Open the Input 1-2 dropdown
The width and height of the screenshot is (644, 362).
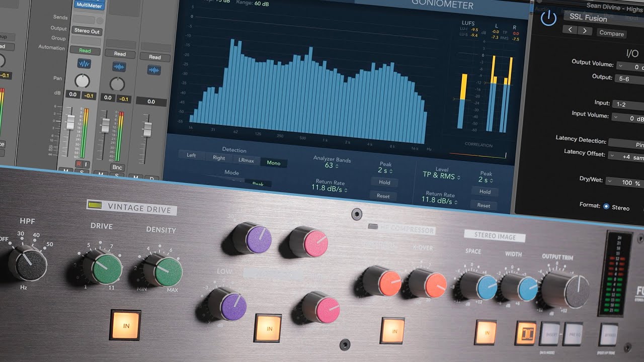click(628, 105)
